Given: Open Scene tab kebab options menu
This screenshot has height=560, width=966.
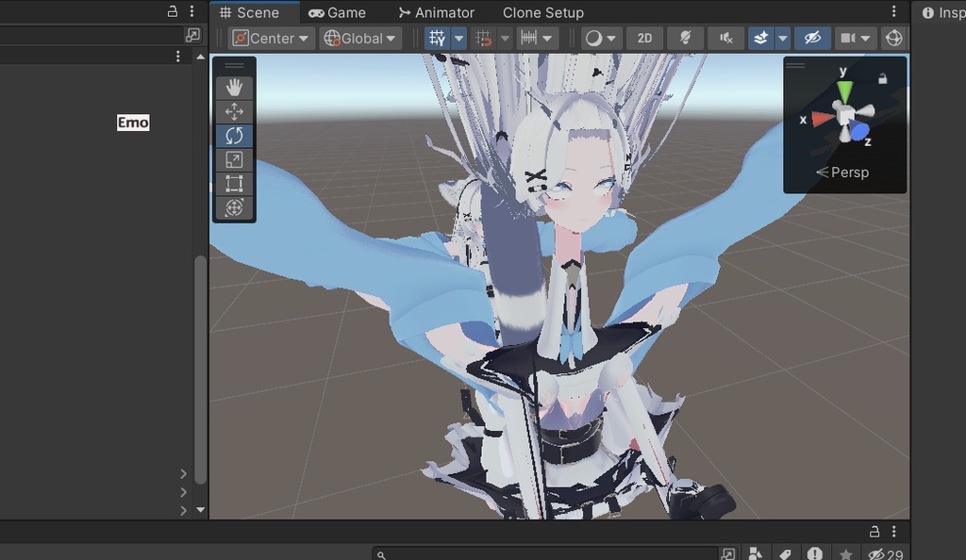Looking at the screenshot, I should [894, 11].
